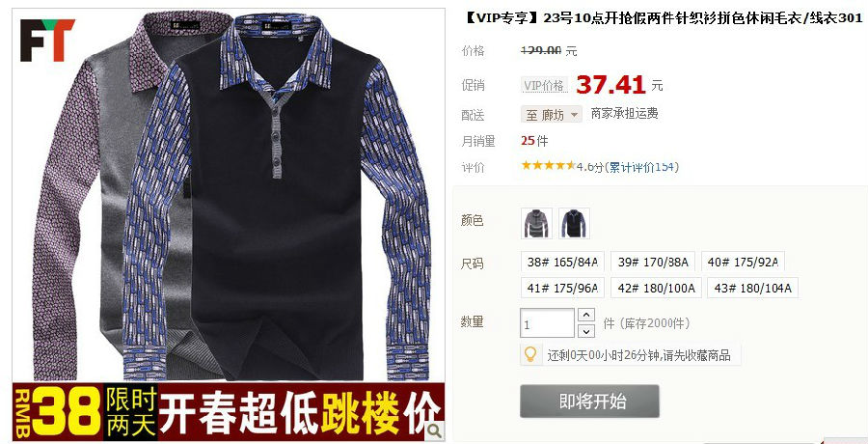Choose size 38# 165/84A
The height and width of the screenshot is (444, 868).
[562, 262]
